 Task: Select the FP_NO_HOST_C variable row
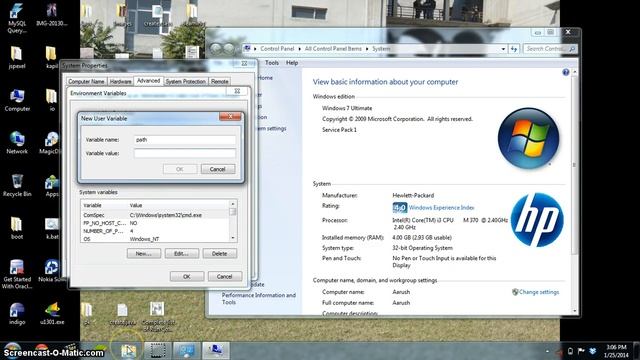pos(155,223)
